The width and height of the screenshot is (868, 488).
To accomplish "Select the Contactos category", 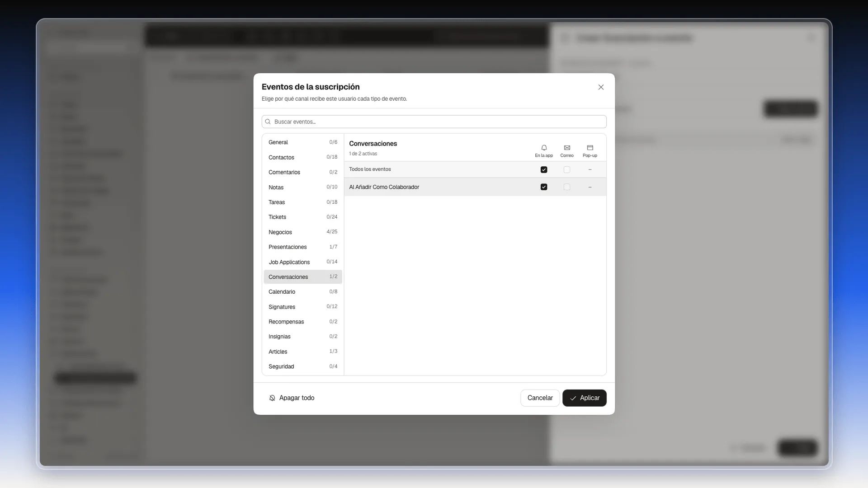I will coord(303,157).
